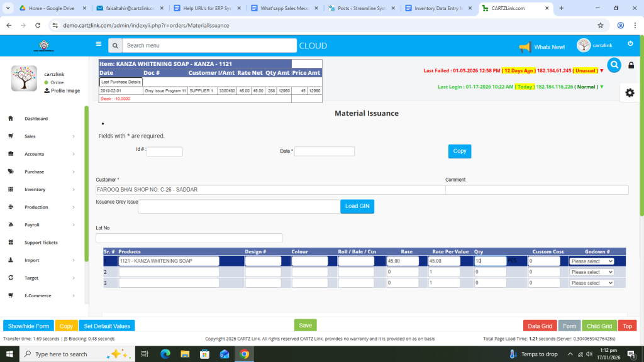644x362 pixels.
Task: Click the Customer input field
Action: coord(269,190)
